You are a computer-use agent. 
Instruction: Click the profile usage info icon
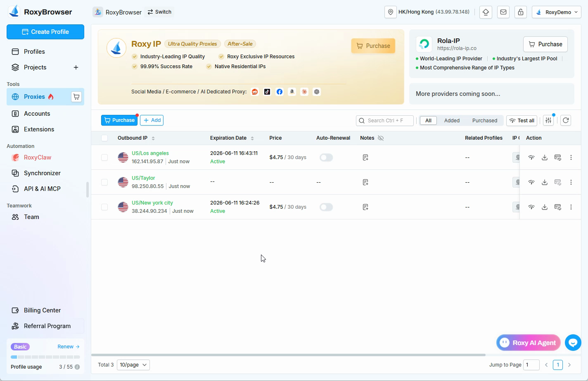pyautogui.click(x=77, y=367)
